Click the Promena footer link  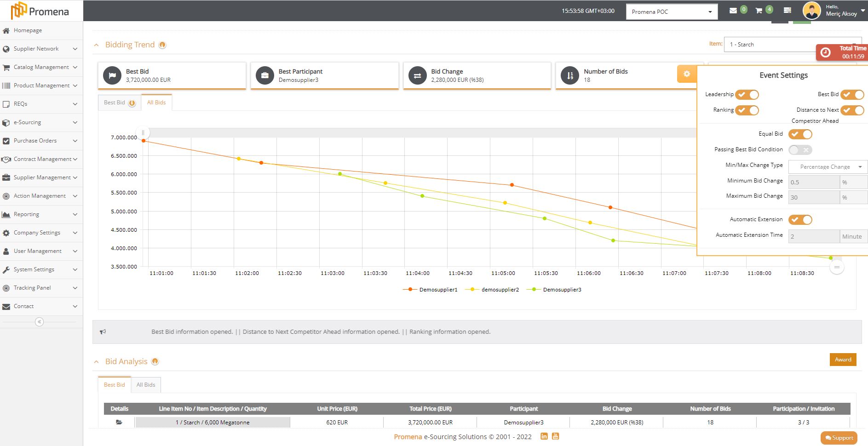(408, 437)
